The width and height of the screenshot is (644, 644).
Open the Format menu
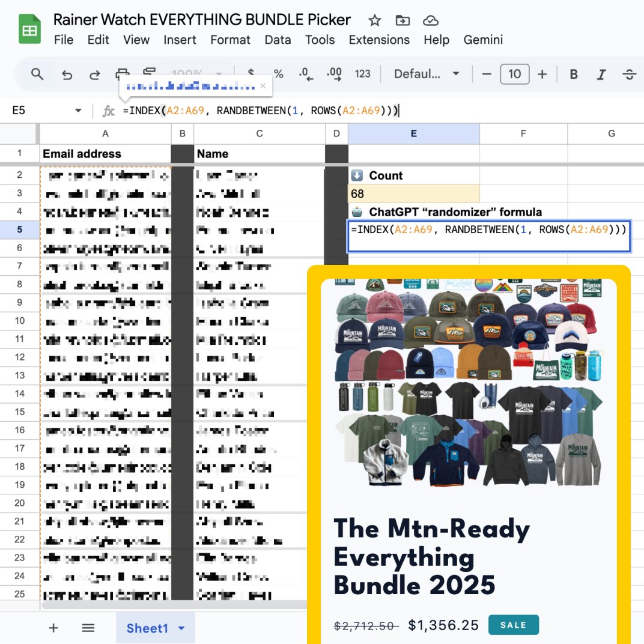click(230, 40)
